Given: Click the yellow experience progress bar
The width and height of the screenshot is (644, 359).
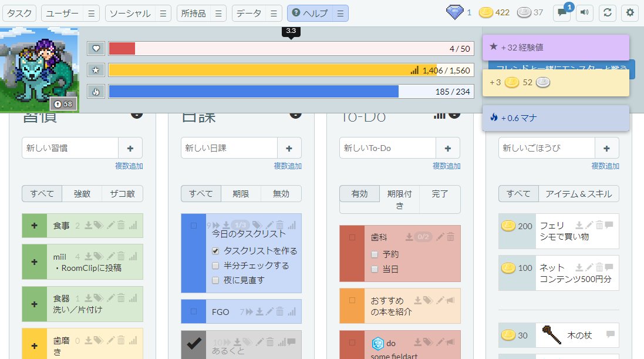Looking at the screenshot, I should tap(291, 70).
